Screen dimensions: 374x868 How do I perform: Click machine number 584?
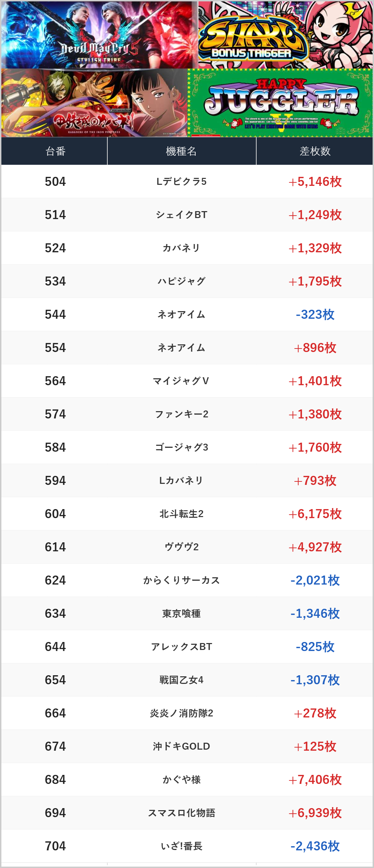click(x=55, y=447)
